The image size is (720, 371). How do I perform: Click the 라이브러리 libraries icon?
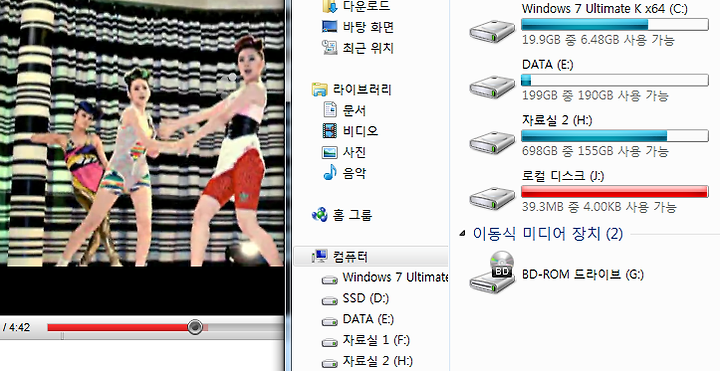point(320,89)
